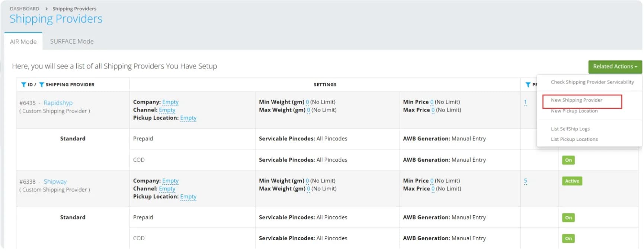Click the #6435 provider ID
Image resolution: width=644 pixels, height=251 pixels.
coord(28,103)
